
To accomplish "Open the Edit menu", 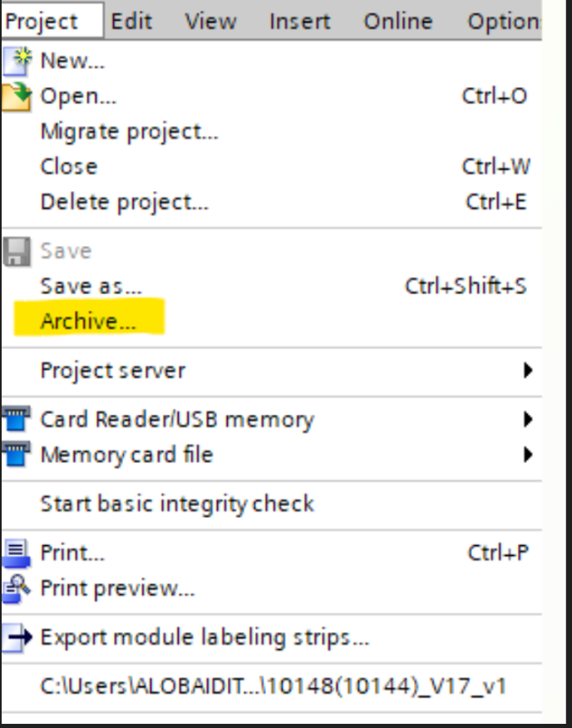I will (x=131, y=21).
